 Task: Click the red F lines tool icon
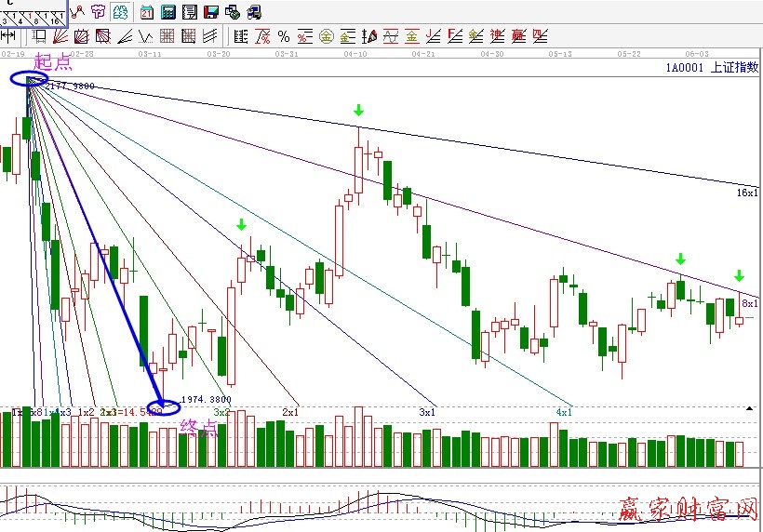click(454, 36)
